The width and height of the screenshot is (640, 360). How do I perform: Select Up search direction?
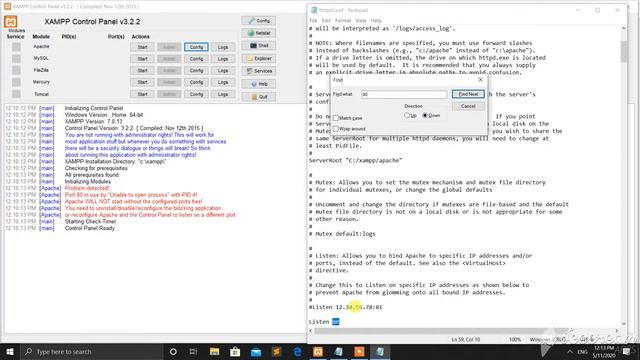pos(407,116)
